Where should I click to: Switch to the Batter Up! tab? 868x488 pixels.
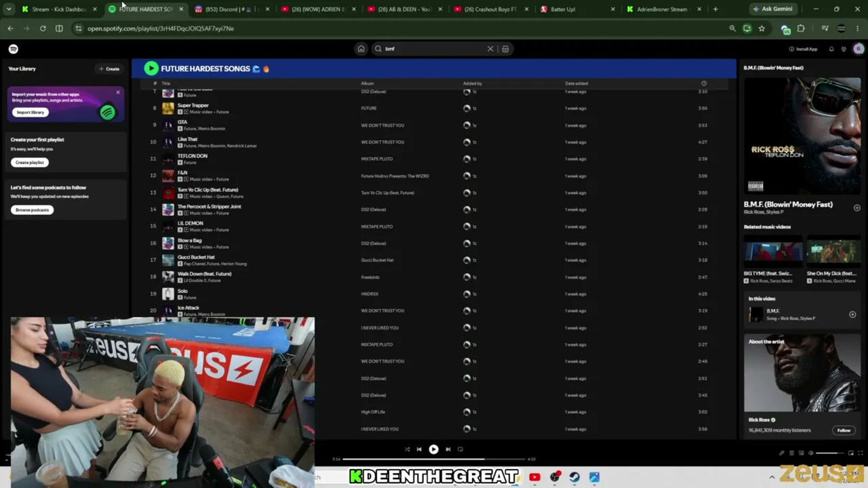[x=577, y=9]
